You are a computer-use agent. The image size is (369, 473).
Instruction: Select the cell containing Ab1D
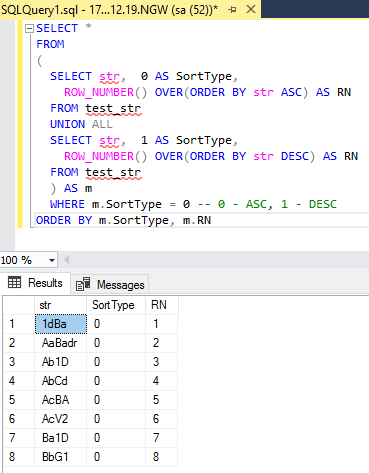[61, 362]
